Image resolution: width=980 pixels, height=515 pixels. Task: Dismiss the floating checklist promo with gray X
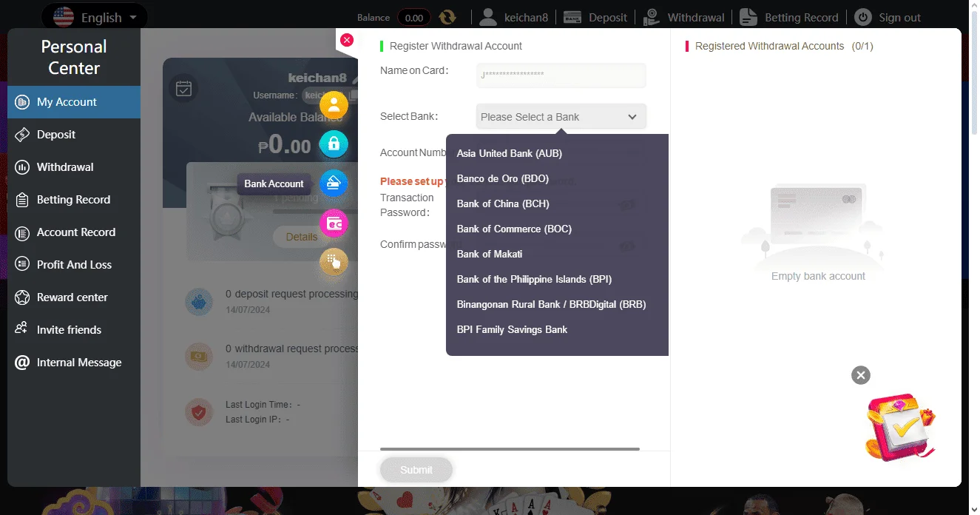pos(860,375)
